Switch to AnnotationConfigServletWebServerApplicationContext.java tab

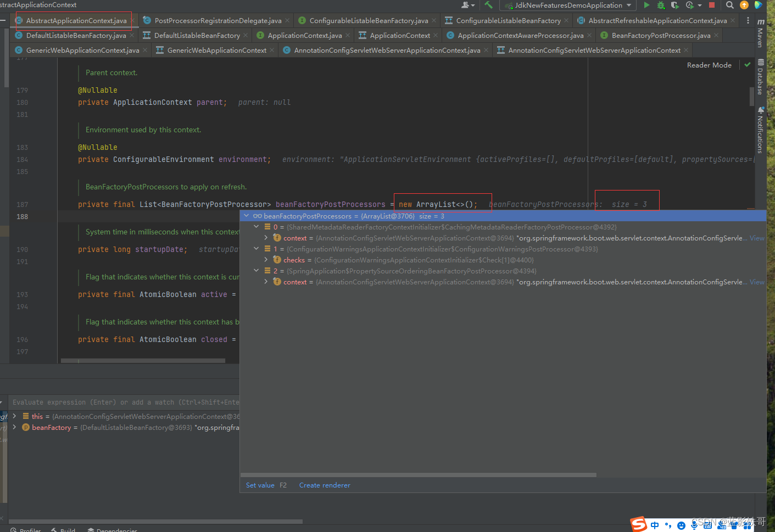pyautogui.click(x=387, y=50)
